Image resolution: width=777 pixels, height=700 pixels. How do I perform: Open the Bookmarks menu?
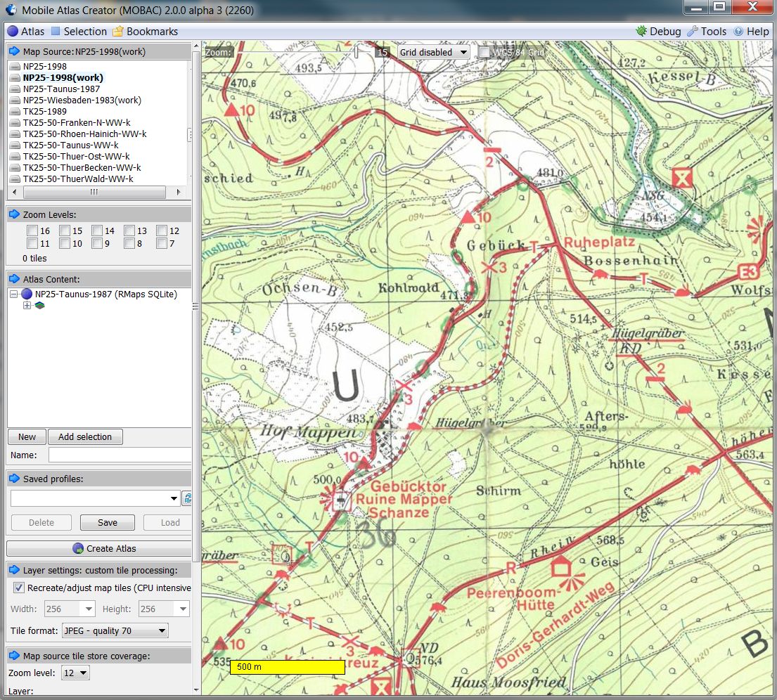145,31
